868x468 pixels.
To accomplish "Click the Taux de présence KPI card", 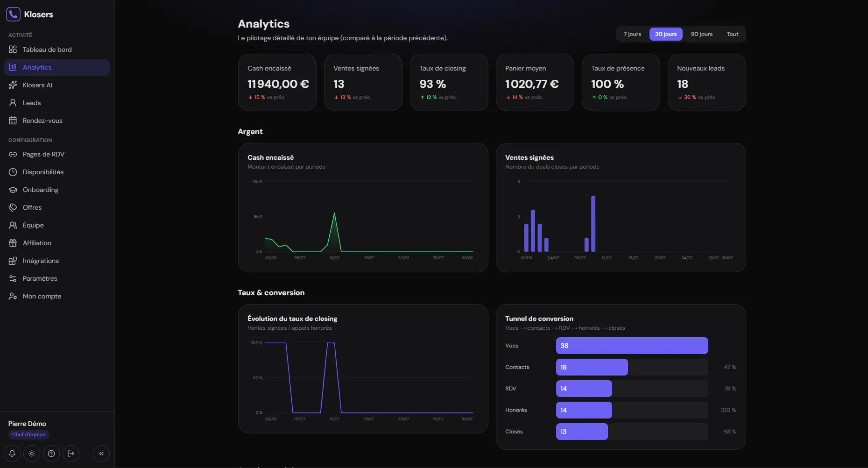I will (x=621, y=82).
